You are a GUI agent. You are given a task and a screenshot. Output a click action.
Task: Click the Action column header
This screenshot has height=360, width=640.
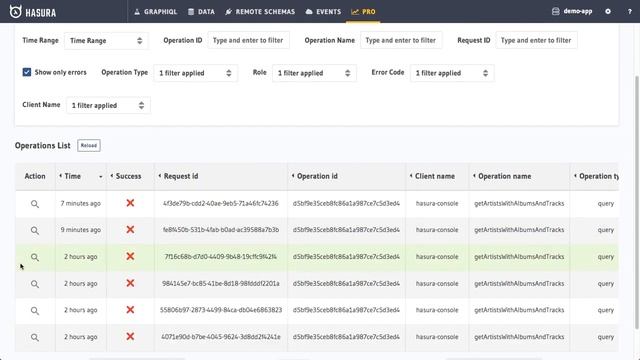tap(35, 176)
